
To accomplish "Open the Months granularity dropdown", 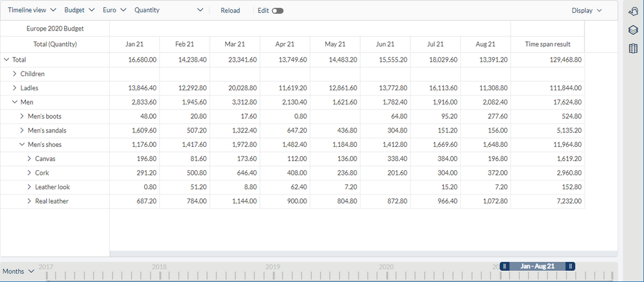I will coord(18,272).
